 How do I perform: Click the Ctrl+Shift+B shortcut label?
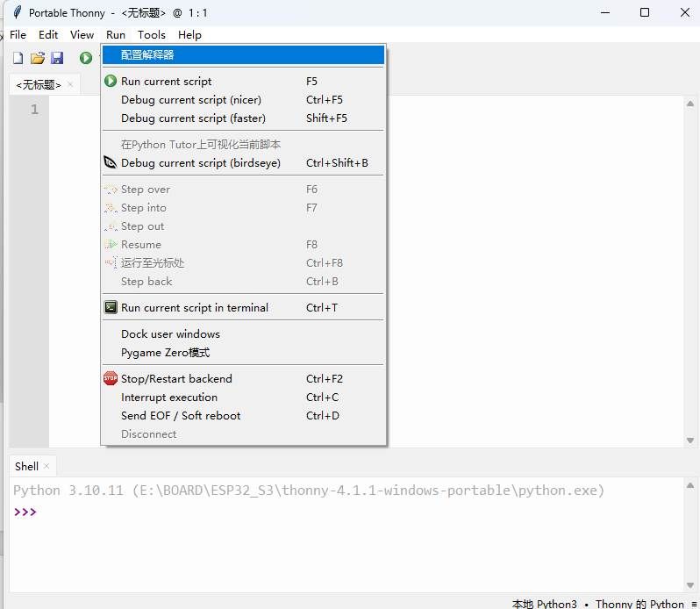point(337,163)
